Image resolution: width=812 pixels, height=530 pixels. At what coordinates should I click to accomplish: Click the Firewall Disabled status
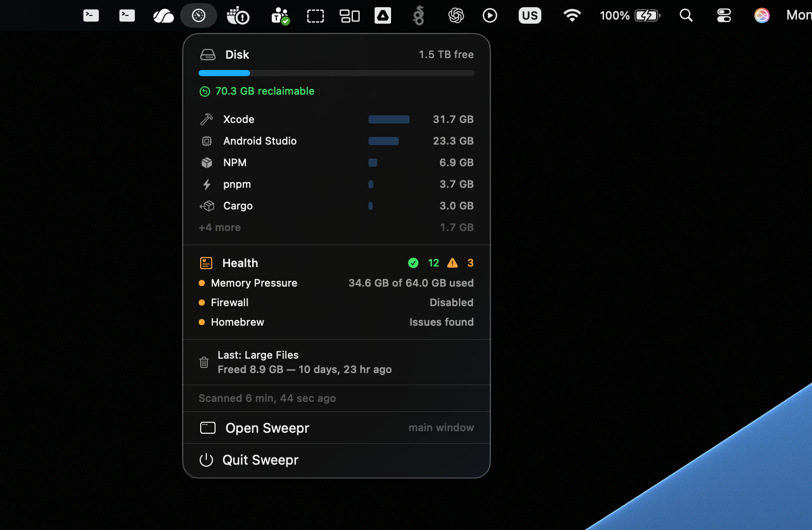pyautogui.click(x=452, y=303)
